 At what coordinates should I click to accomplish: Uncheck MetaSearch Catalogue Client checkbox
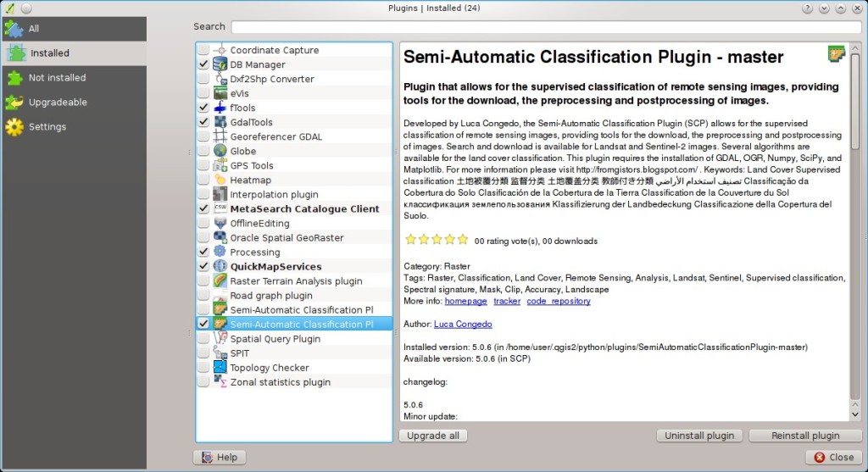point(203,208)
